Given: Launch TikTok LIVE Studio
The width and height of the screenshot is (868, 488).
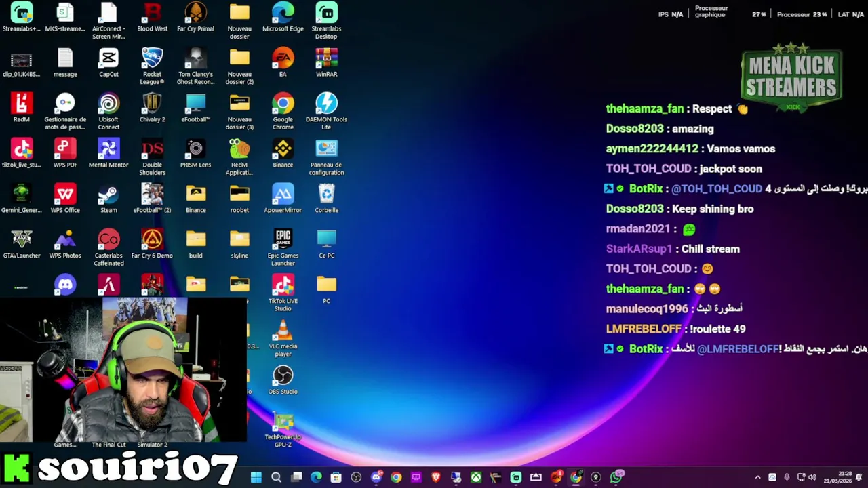Looking at the screenshot, I should 283,293.
